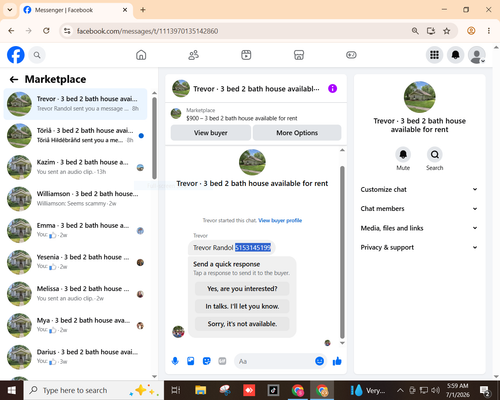This screenshot has height=400, width=500.
Task: Send a thumbs-up like
Action: point(337,361)
